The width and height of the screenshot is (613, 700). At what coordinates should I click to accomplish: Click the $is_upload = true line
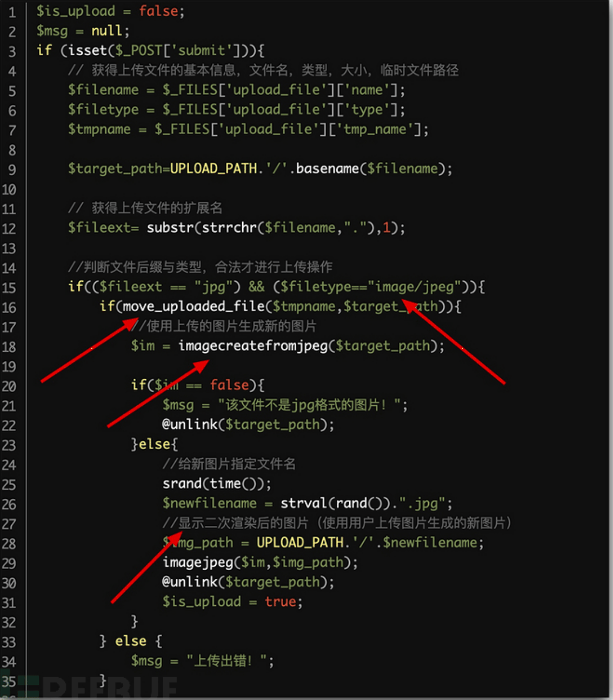point(232,602)
